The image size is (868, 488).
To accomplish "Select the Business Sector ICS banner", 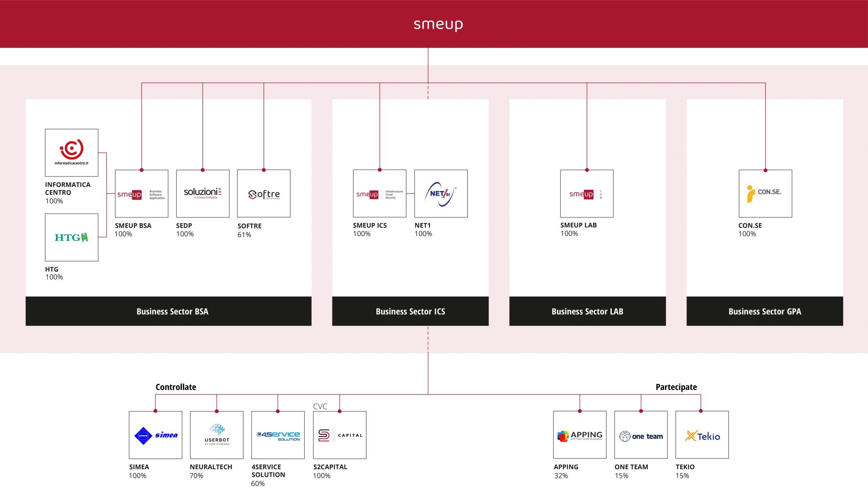I will (x=410, y=311).
